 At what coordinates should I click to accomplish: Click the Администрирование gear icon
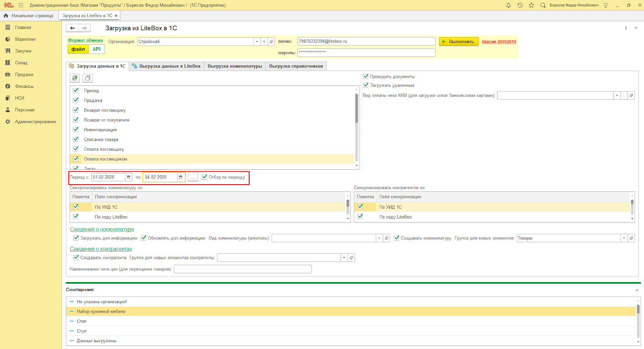7,121
